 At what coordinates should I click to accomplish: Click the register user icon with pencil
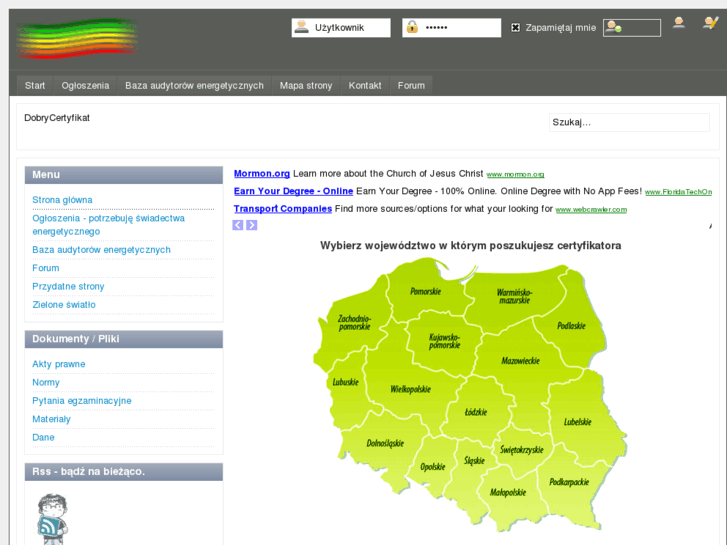click(x=710, y=23)
